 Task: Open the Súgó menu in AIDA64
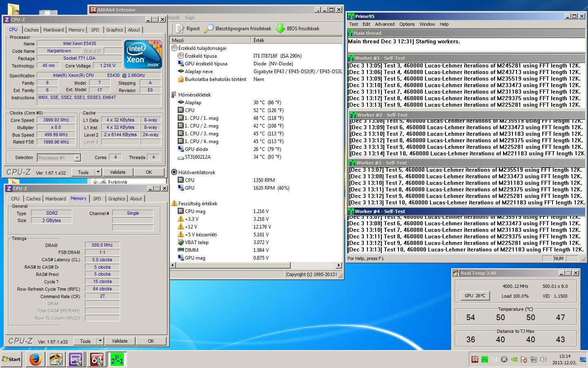(189, 18)
